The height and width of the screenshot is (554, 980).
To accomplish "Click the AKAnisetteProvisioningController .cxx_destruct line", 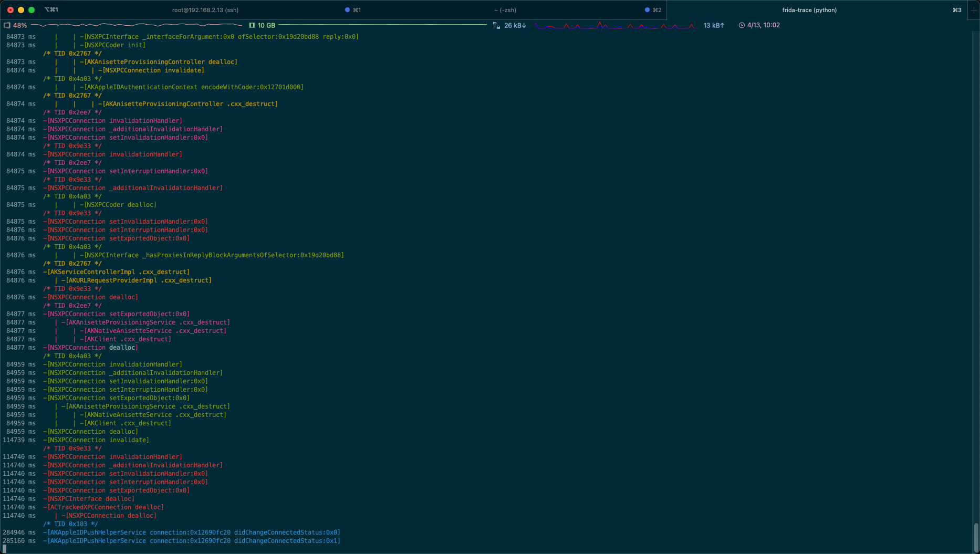I will coord(188,104).
